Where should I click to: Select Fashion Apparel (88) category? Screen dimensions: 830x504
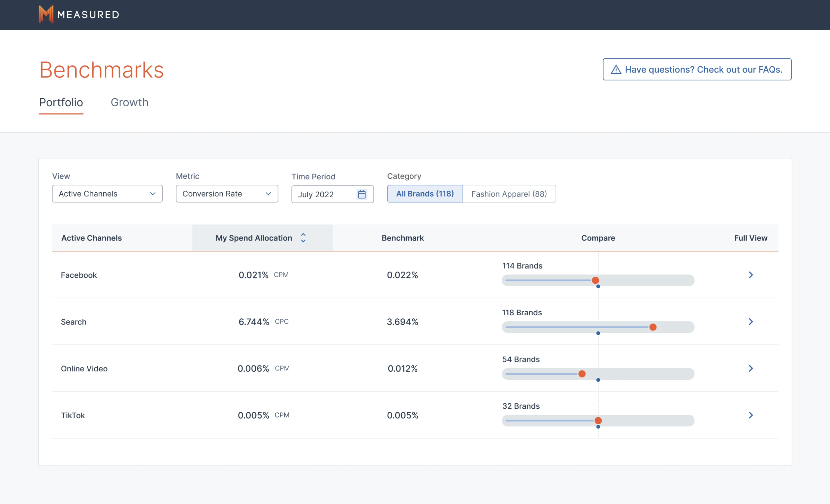pyautogui.click(x=509, y=194)
